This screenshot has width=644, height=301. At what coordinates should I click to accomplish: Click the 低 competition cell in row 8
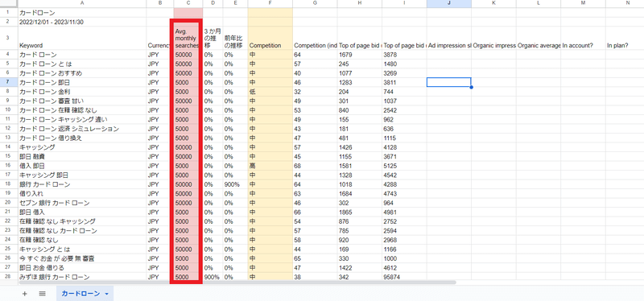[x=270, y=92]
